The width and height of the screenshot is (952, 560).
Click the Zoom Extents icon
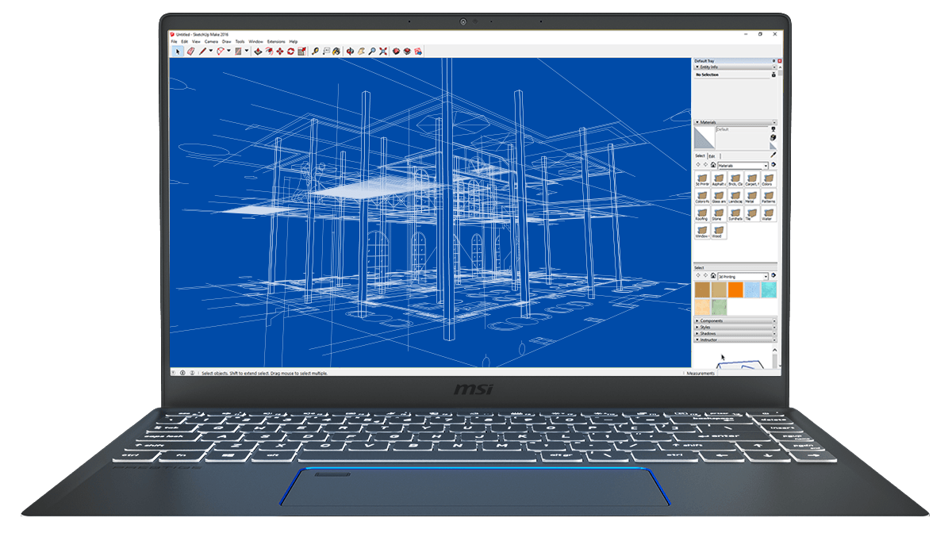(x=382, y=51)
